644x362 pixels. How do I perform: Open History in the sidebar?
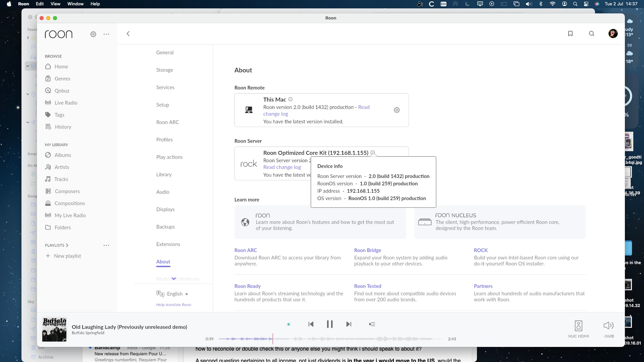click(58, 127)
